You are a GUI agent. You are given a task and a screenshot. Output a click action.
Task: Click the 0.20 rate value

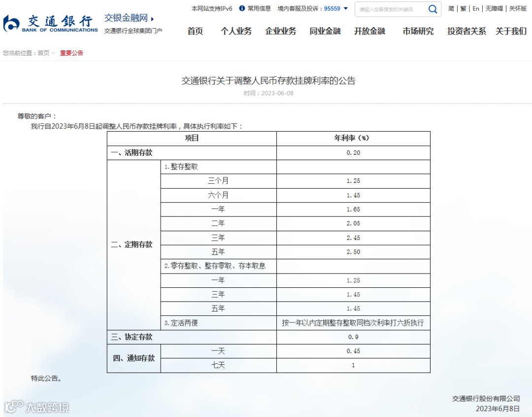(x=353, y=153)
